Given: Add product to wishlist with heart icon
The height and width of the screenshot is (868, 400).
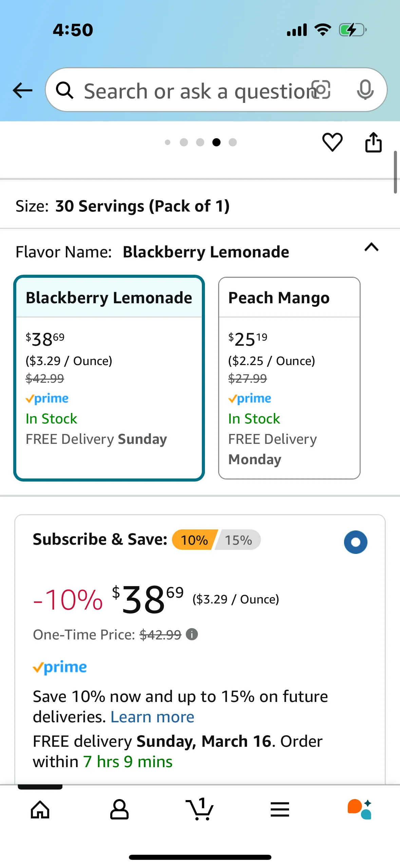Looking at the screenshot, I should click(x=332, y=142).
